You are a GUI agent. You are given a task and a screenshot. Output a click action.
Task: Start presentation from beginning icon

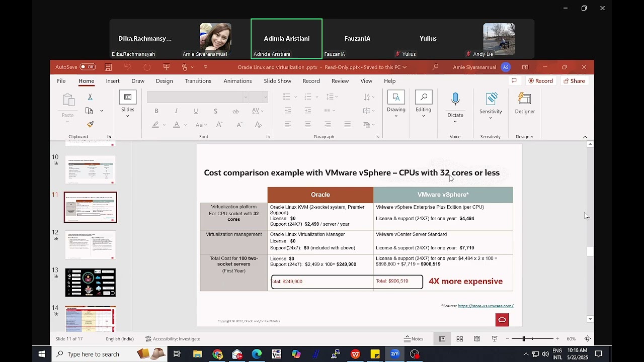pyautogui.click(x=167, y=67)
